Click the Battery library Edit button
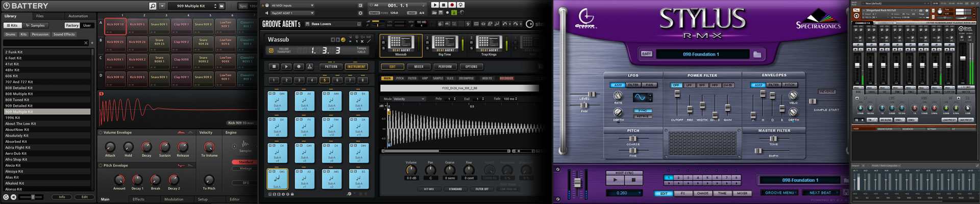The height and width of the screenshot is (204, 980). 85,197
